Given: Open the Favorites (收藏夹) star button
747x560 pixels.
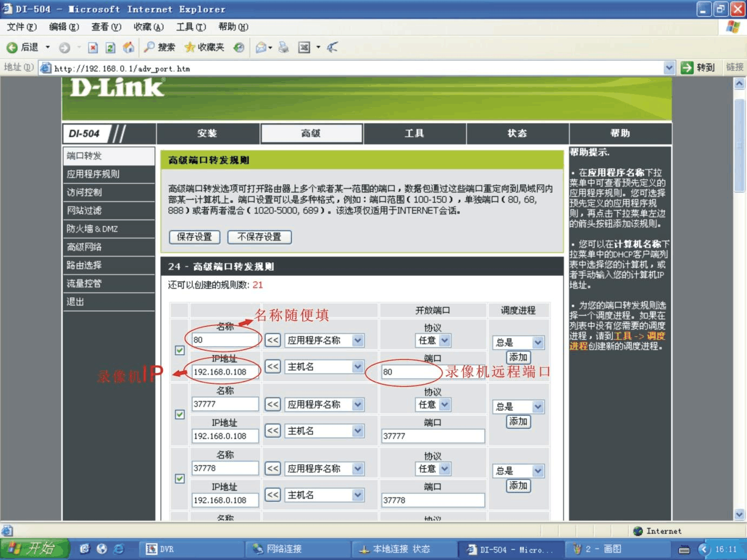Looking at the screenshot, I should point(204,48).
